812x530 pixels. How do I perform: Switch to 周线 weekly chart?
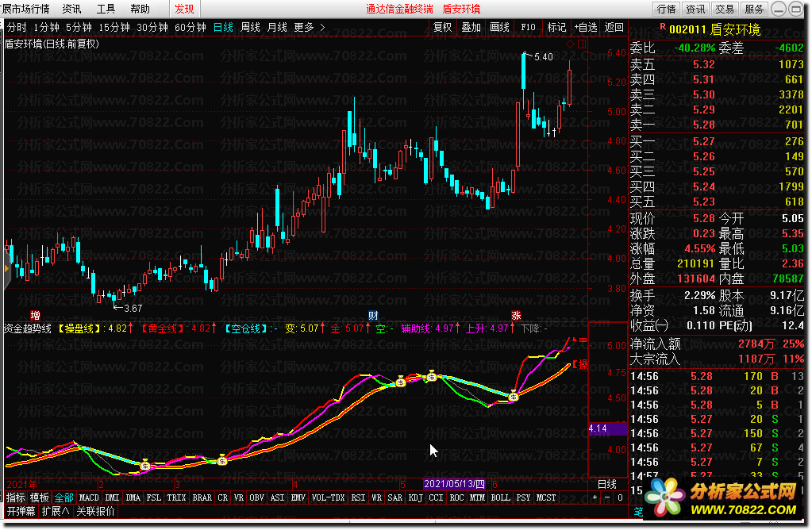pos(251,28)
